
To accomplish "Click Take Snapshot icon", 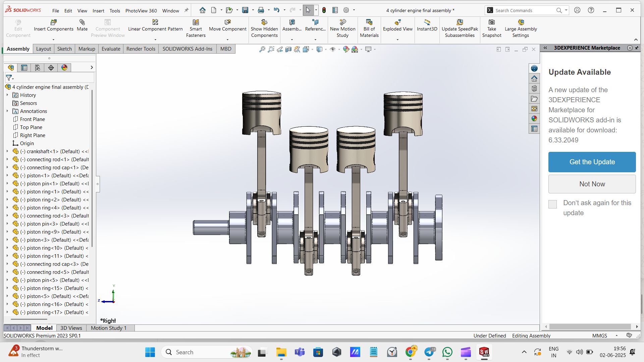I will pyautogui.click(x=491, y=22).
